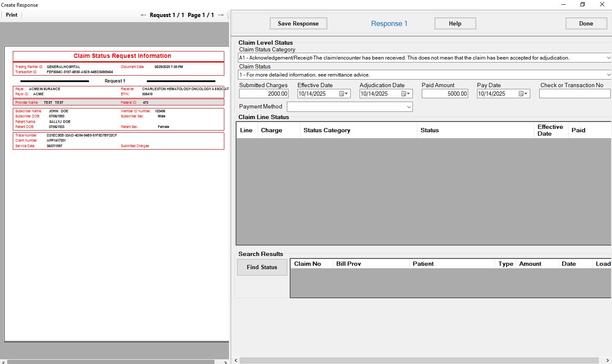The image size is (612, 364).
Task: Click the Claim Number APP1417351 value
Action: click(56, 140)
